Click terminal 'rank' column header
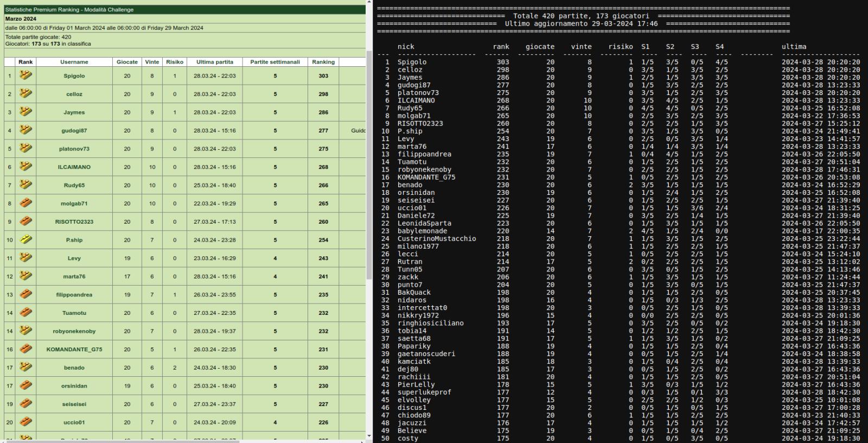The image size is (868, 443). [501, 47]
